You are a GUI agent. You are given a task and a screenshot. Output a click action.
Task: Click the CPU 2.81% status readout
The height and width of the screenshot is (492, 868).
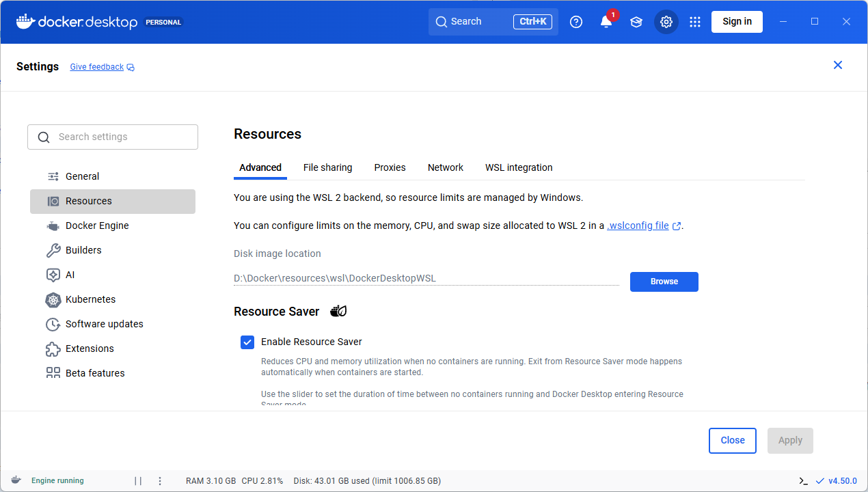click(262, 481)
